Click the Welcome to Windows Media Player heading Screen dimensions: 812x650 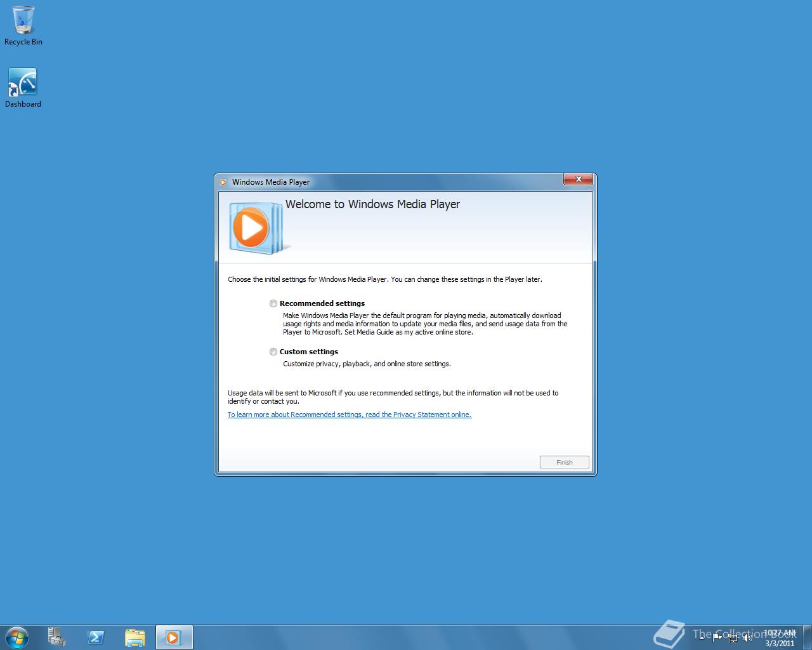tap(372, 204)
